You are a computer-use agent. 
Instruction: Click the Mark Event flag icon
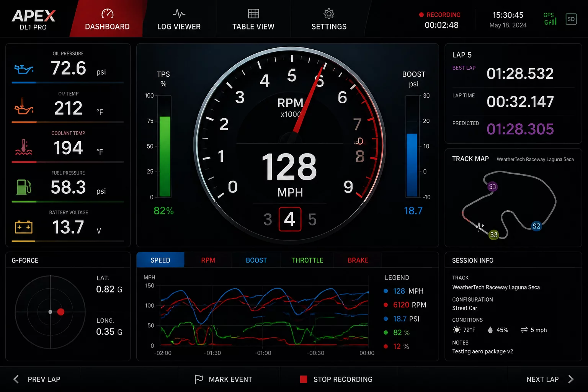(199, 379)
